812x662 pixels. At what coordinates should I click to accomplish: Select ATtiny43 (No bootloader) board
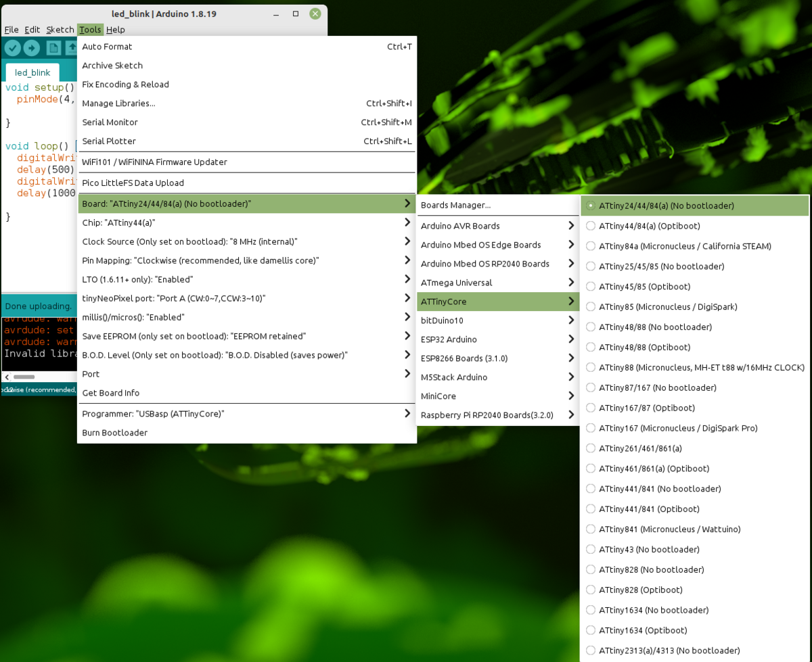(x=695, y=550)
